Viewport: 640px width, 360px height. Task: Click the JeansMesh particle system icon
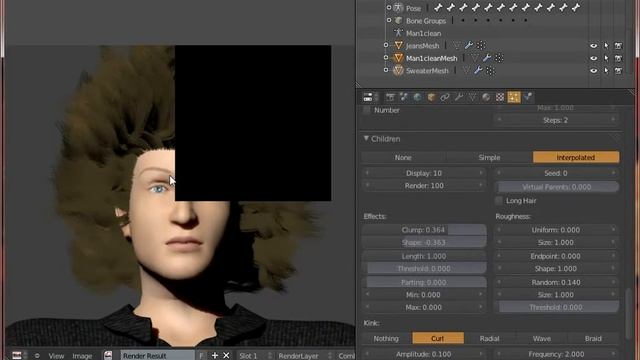(481, 45)
